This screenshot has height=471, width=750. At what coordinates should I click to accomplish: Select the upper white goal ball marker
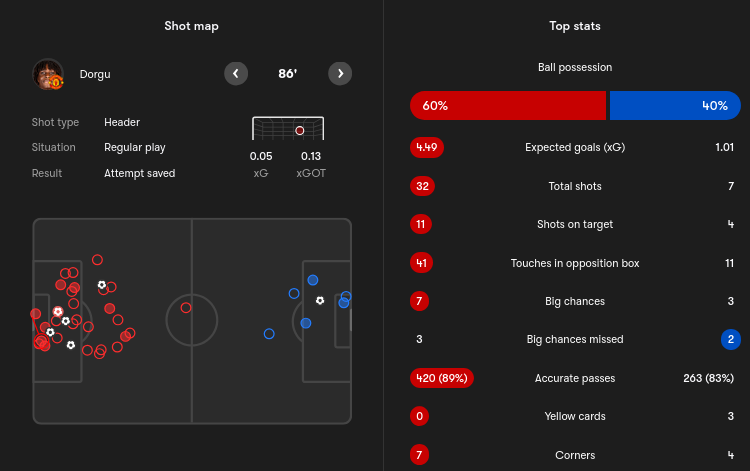[x=102, y=285]
